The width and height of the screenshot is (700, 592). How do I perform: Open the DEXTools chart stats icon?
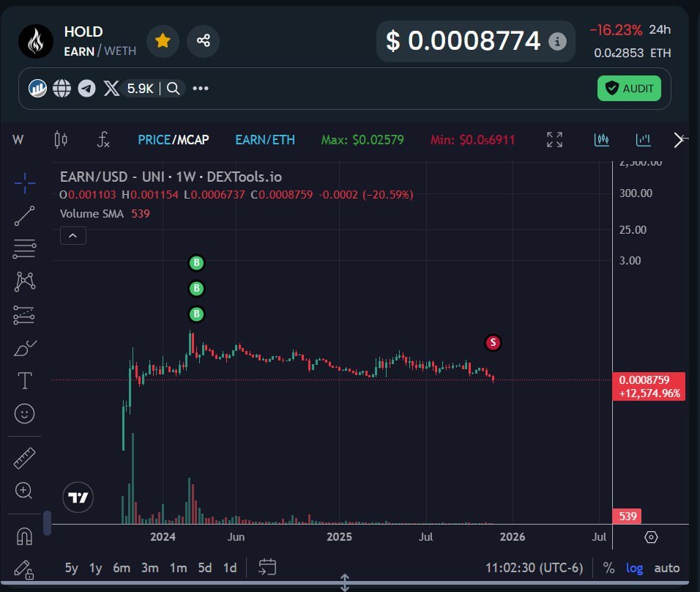click(x=37, y=89)
